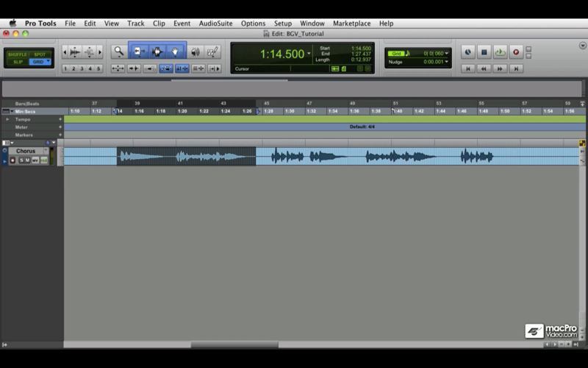Recall zoom preset 4
The width and height of the screenshot is (588, 368).
tap(90, 68)
